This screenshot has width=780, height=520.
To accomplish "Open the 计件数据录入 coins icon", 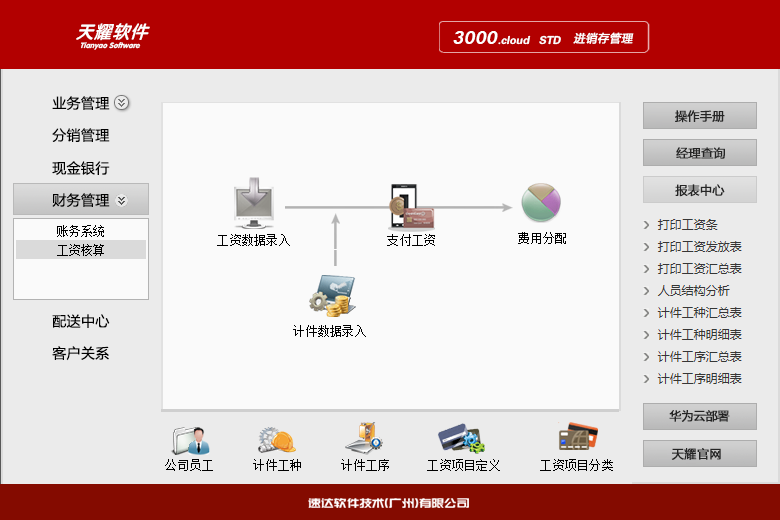I will pyautogui.click(x=332, y=296).
